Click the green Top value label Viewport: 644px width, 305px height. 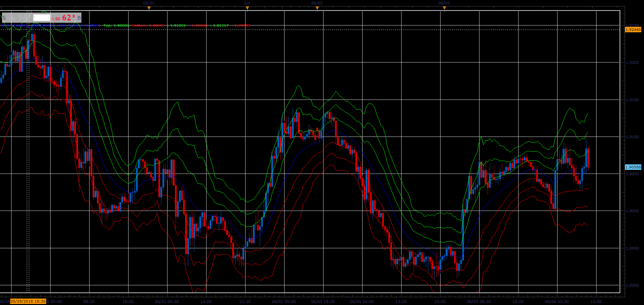click(x=116, y=25)
